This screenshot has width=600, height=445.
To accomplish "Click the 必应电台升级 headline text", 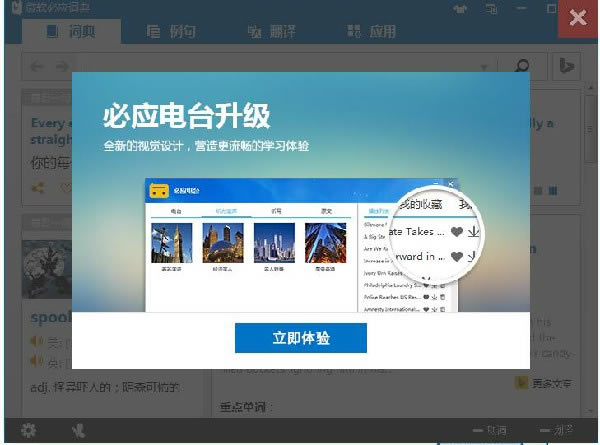I will [x=186, y=116].
